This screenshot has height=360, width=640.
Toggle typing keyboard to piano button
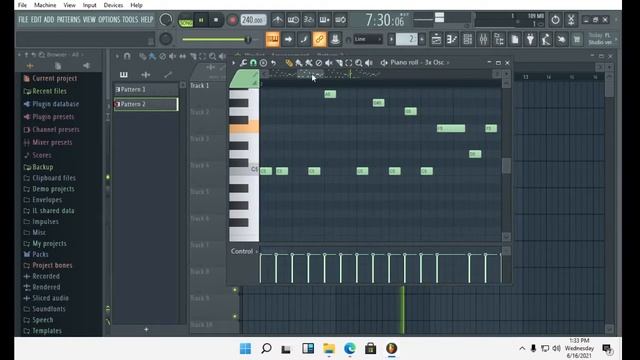(x=272, y=39)
